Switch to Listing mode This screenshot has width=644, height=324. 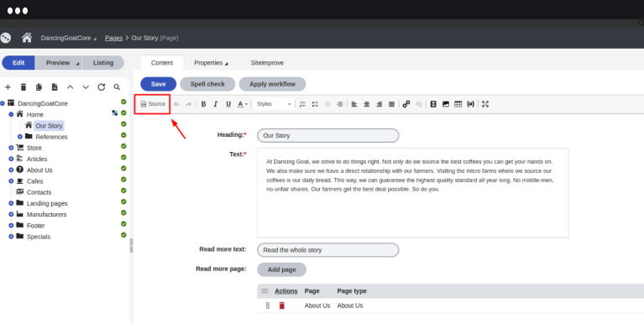tap(103, 63)
